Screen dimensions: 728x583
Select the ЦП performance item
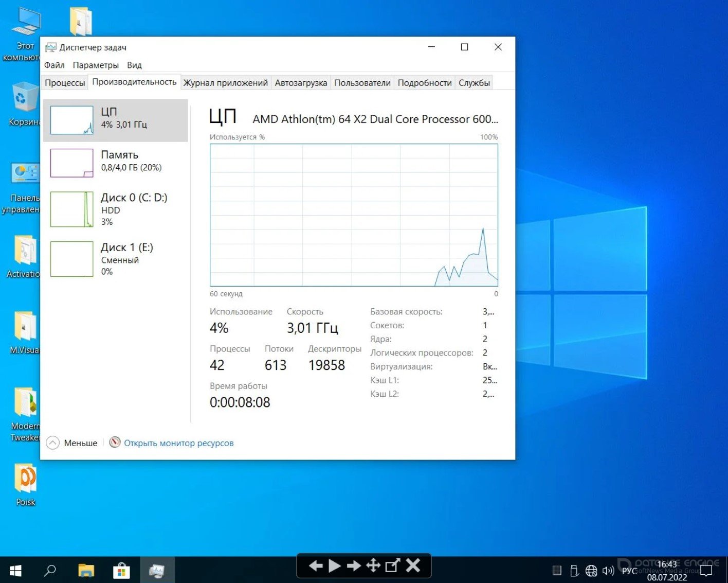tap(116, 120)
